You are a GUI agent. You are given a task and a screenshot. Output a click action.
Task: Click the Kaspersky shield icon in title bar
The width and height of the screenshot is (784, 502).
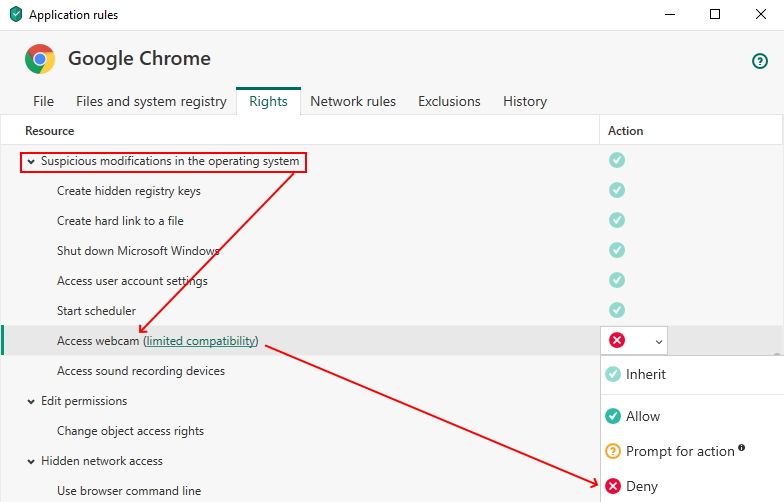pyautogui.click(x=16, y=14)
